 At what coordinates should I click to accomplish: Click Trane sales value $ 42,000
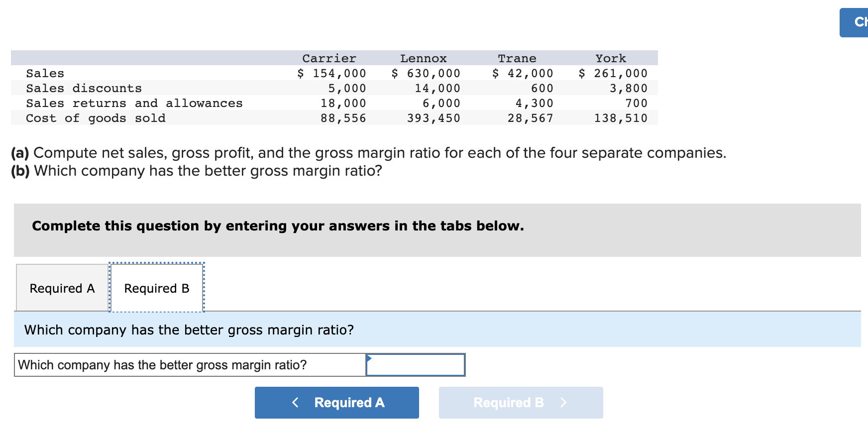523,73
